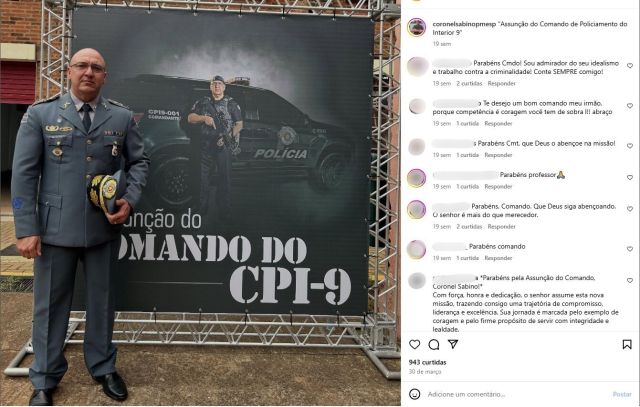Open the coronelsabinopmesp username link

coord(464,24)
